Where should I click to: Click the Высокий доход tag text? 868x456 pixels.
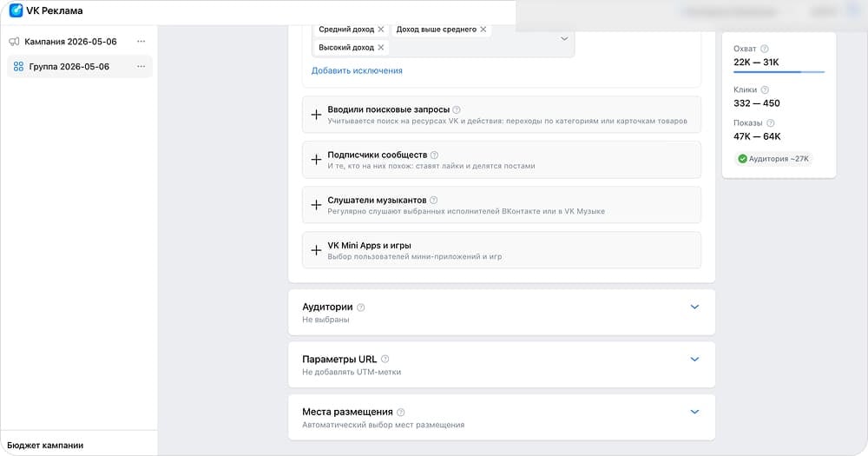point(346,48)
